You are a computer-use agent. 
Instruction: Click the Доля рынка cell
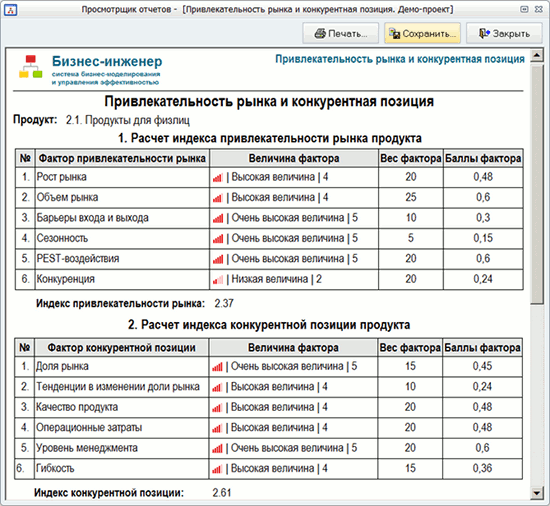tap(122, 366)
